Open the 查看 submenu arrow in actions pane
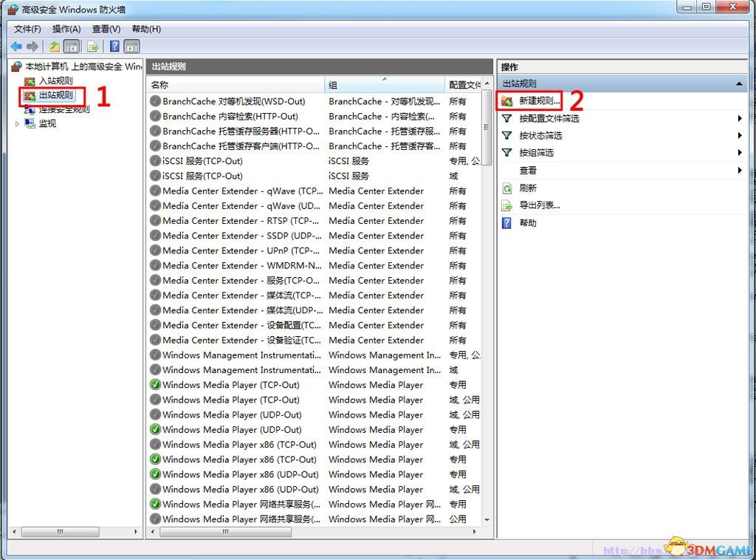The height and width of the screenshot is (560, 756). point(740,170)
